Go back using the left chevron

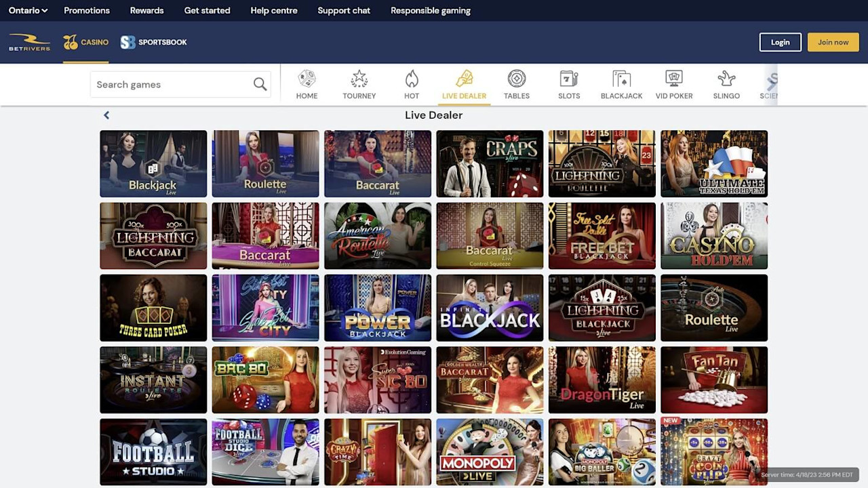click(x=106, y=115)
